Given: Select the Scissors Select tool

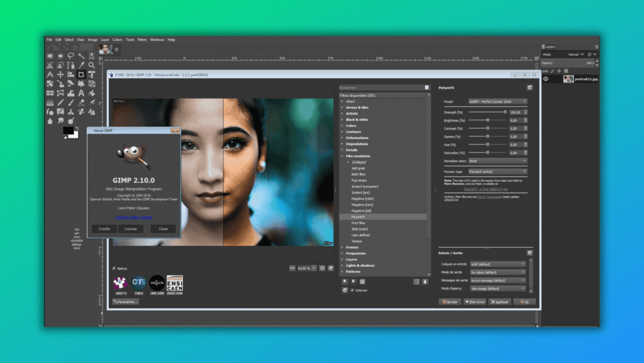Looking at the screenshot, I should pyautogui.click(x=50, y=65).
